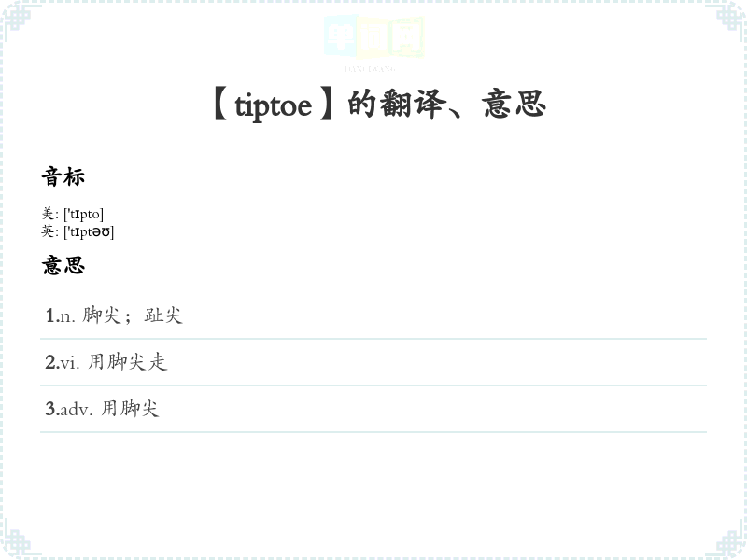Screen dimensions: 747x560
Task: Click the 音标 section heading
Action: 63,176
